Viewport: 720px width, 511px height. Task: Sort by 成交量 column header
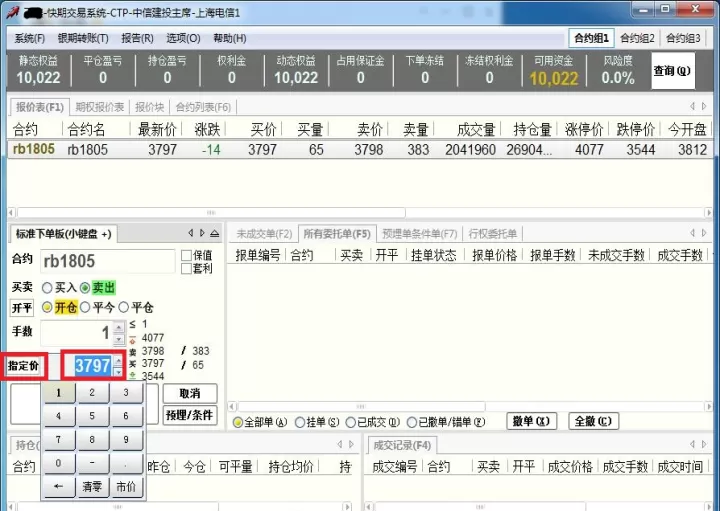coord(476,130)
